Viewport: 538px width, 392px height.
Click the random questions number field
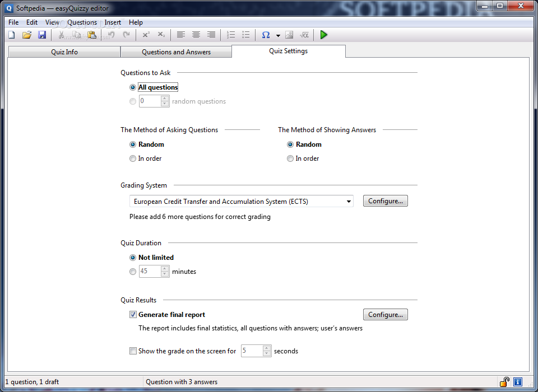[150, 101]
